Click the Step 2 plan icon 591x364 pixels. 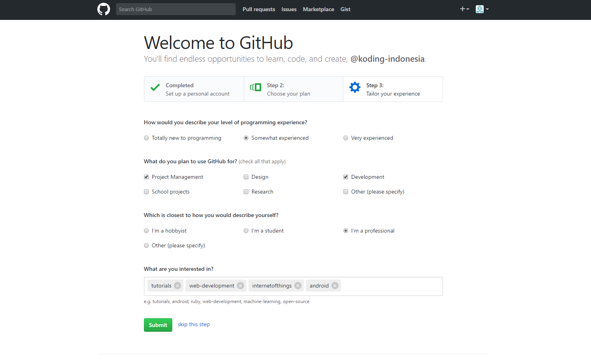click(256, 87)
